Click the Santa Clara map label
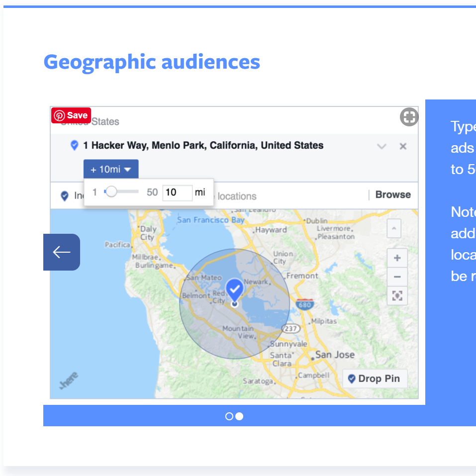The width and height of the screenshot is (476, 476). tap(282, 359)
